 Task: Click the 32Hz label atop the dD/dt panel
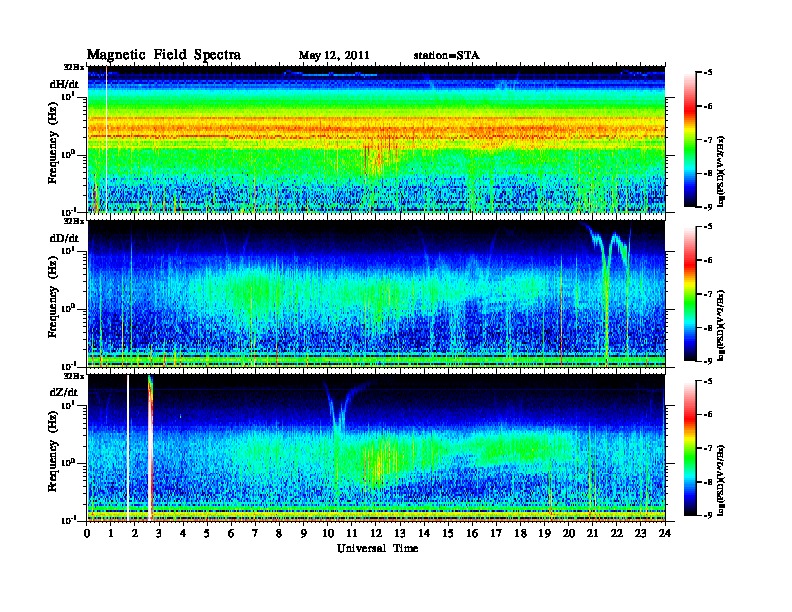pos(73,221)
